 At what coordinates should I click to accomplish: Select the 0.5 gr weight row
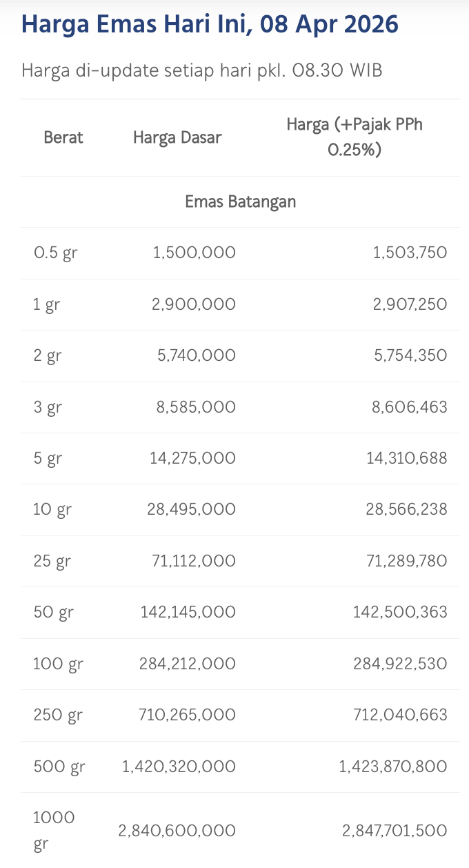tap(55, 253)
